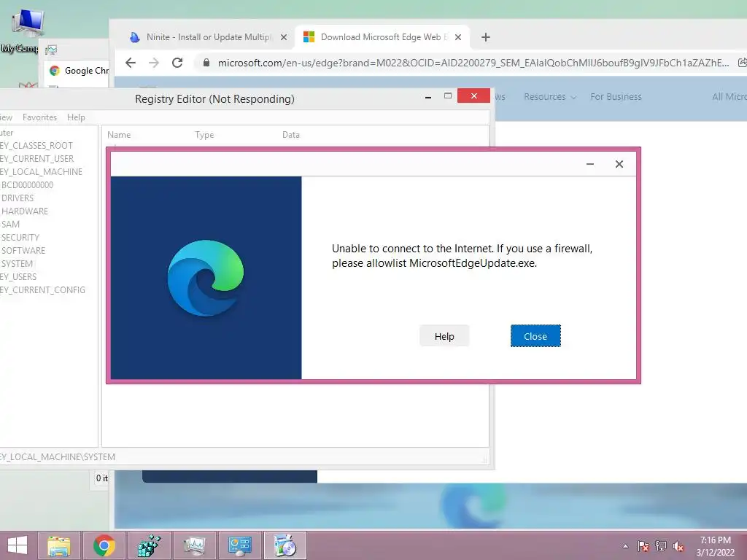Click the Chrome address bar URL
The height and width of the screenshot is (560, 747).
[473, 63]
